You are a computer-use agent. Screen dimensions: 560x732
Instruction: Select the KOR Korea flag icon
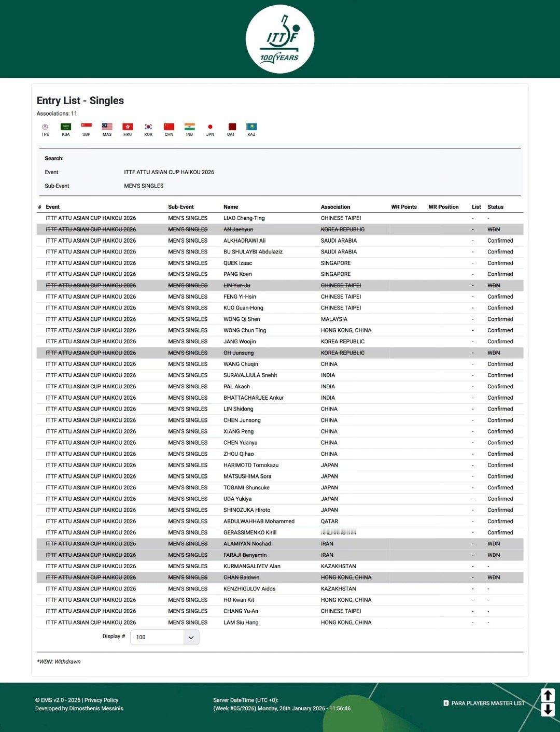[148, 126]
